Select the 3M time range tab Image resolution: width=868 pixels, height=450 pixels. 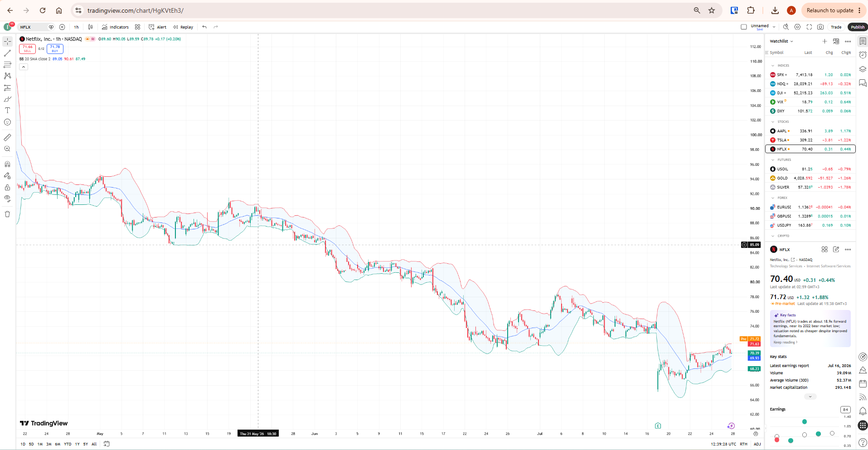pos(48,444)
